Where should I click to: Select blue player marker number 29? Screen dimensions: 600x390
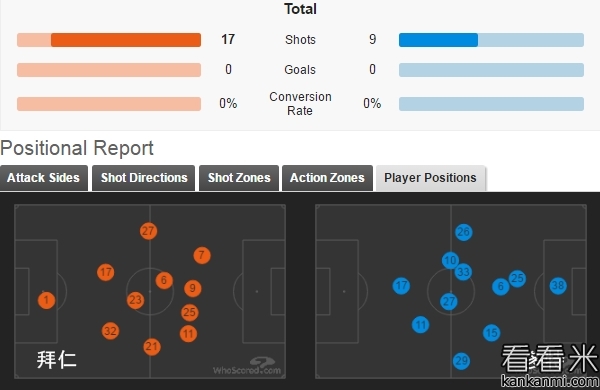(461, 361)
